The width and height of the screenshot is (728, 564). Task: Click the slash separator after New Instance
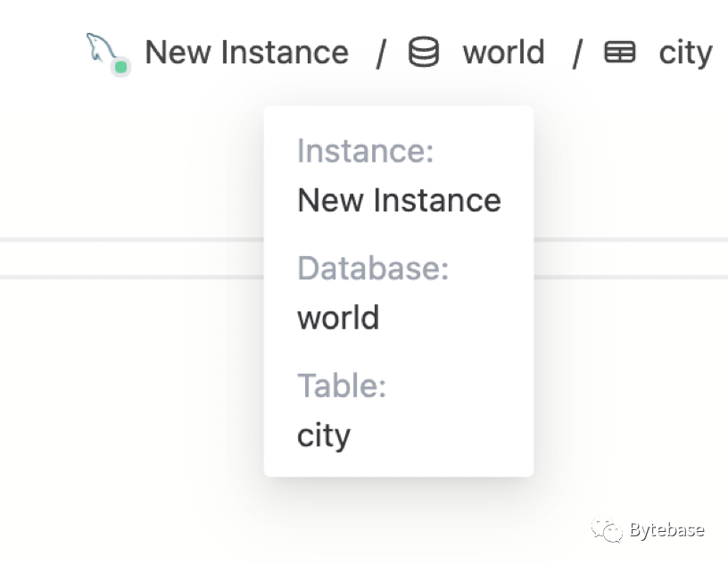click(x=381, y=54)
